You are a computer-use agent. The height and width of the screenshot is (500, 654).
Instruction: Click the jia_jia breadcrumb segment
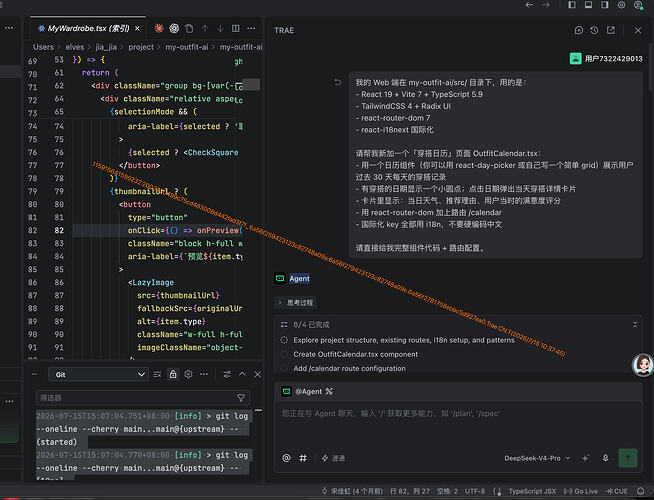[x=106, y=47]
